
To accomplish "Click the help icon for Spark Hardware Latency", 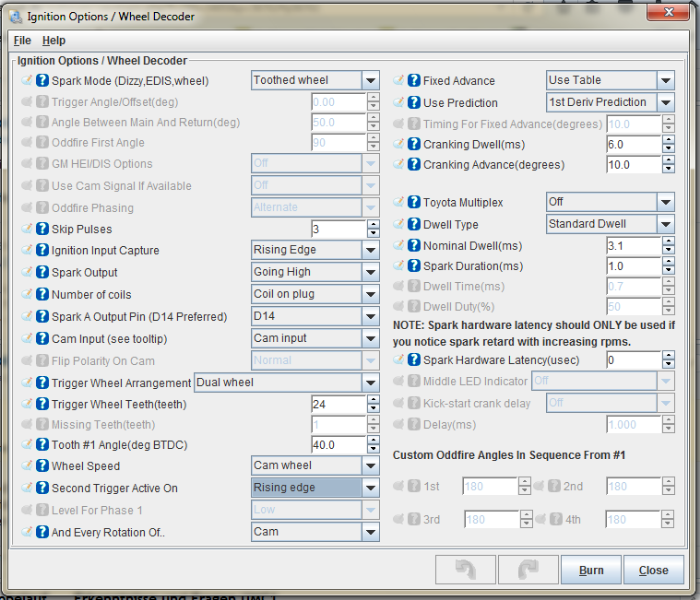I will (413, 360).
